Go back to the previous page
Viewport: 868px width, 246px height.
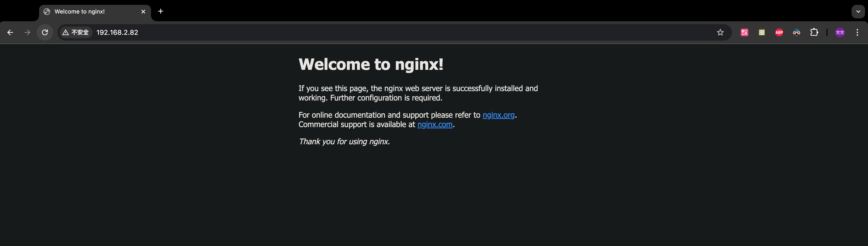(x=10, y=32)
